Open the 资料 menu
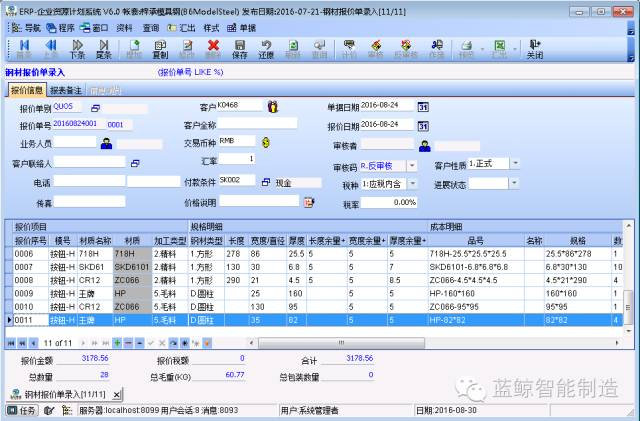The image size is (640, 421). pos(124,28)
